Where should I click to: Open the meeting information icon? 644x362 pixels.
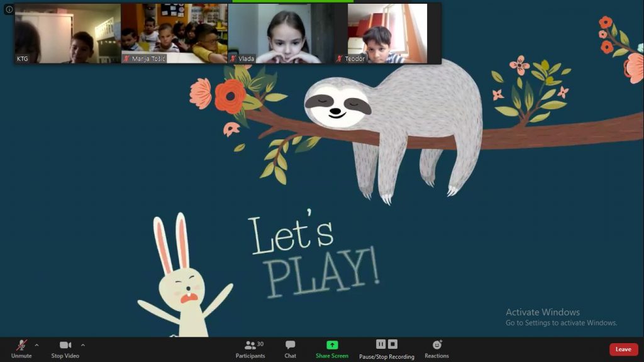click(9, 9)
